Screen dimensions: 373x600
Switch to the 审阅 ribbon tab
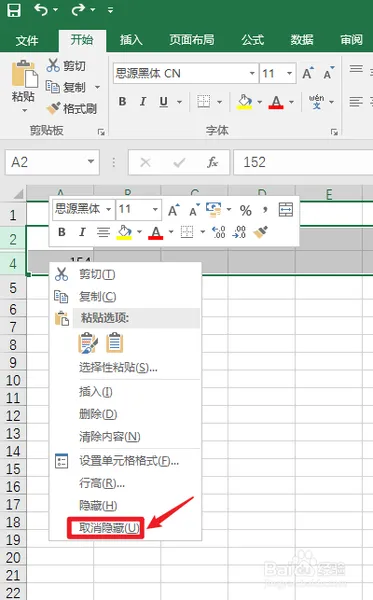[351, 40]
